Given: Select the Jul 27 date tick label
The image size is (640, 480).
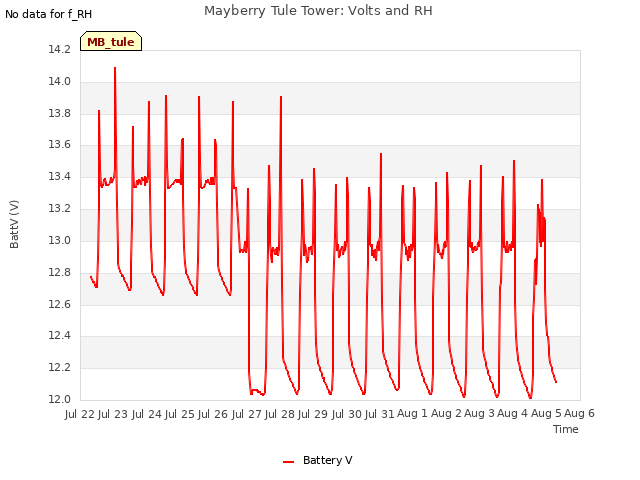Looking at the screenshot, I should point(246,414).
